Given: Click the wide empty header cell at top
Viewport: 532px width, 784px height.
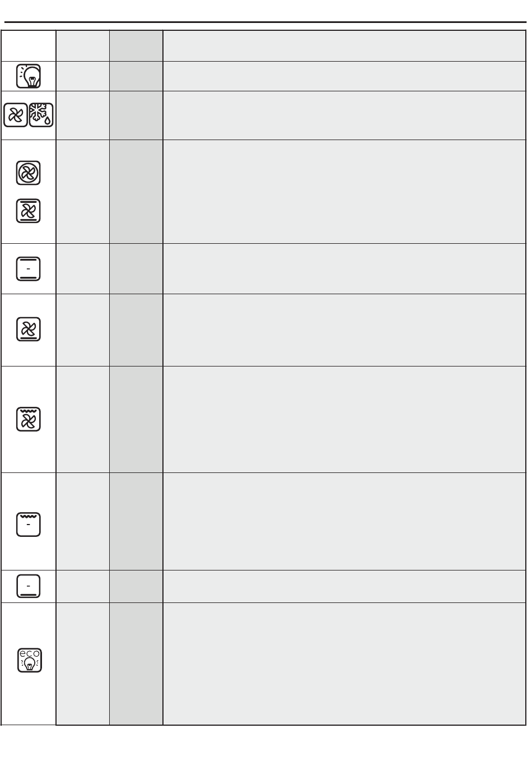Looking at the screenshot, I should click(x=344, y=45).
